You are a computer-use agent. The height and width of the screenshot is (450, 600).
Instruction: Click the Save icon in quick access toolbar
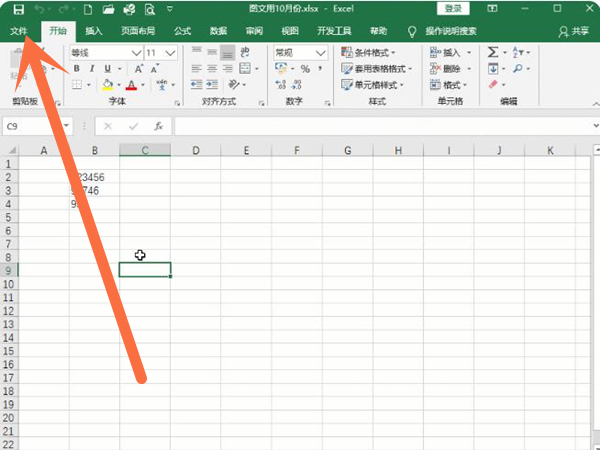18,9
